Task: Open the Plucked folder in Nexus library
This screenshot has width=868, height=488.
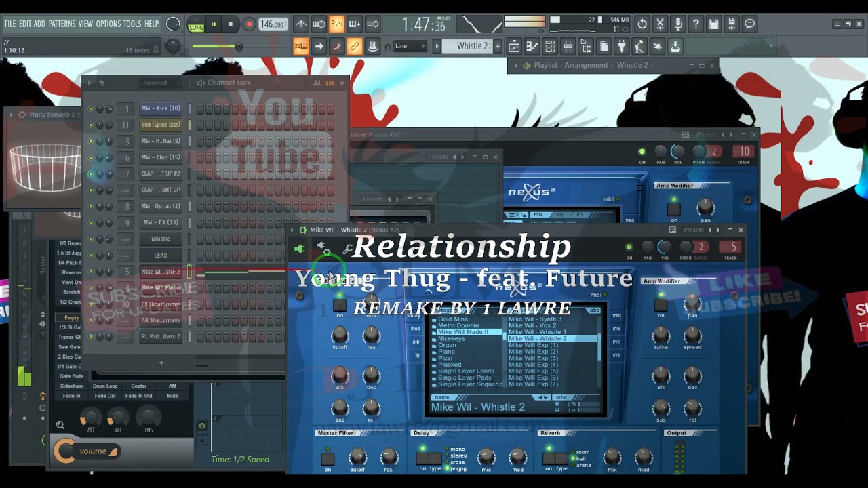Action: [x=449, y=365]
